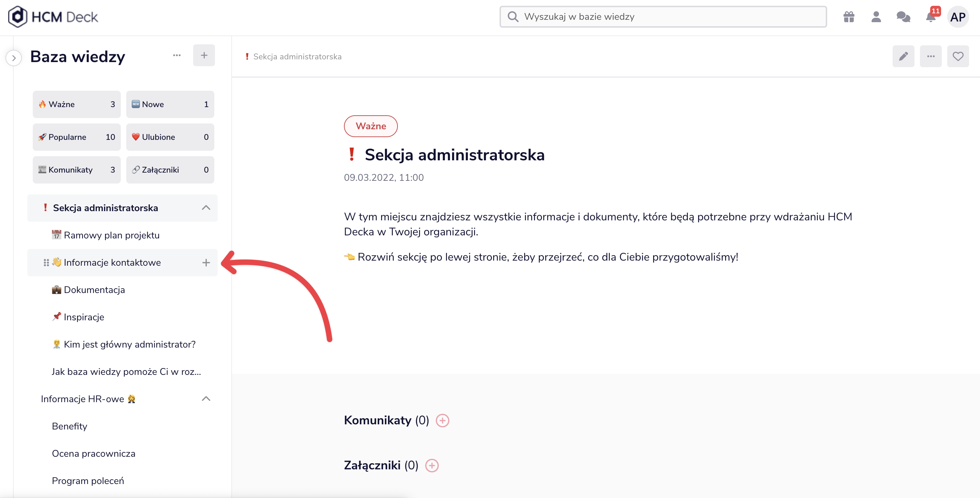Add attachment with Załączniki plus icon
980x498 pixels.
431,465
